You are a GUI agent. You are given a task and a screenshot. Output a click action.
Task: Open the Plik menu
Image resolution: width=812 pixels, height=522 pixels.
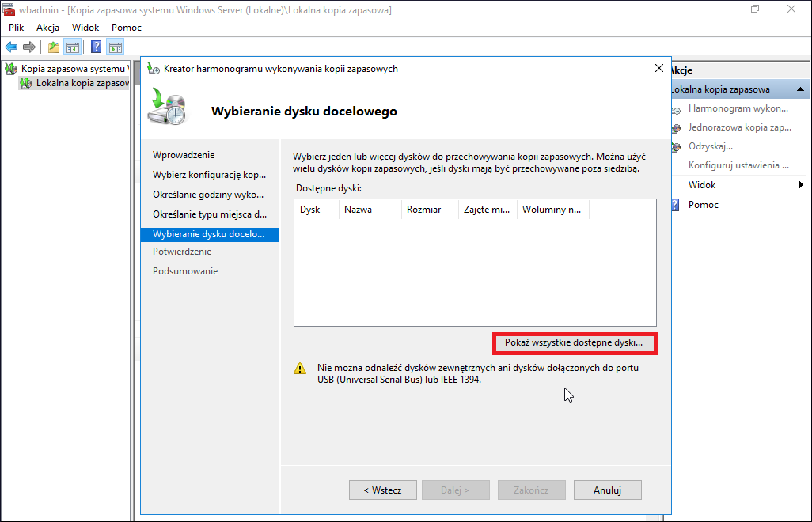16,28
